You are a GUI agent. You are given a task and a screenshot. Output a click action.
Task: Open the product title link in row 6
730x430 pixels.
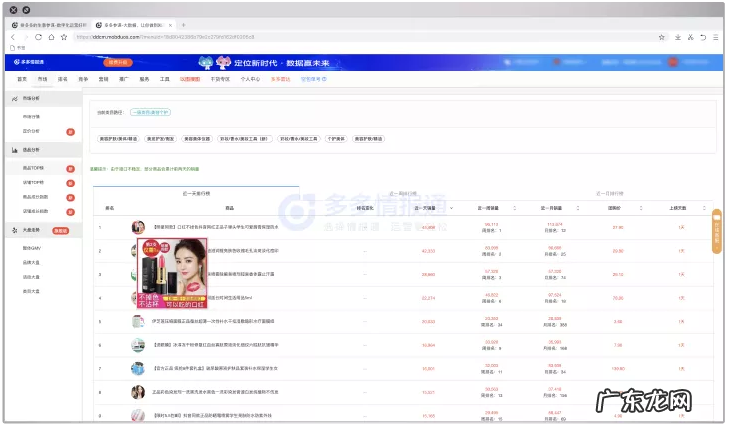coord(217,346)
